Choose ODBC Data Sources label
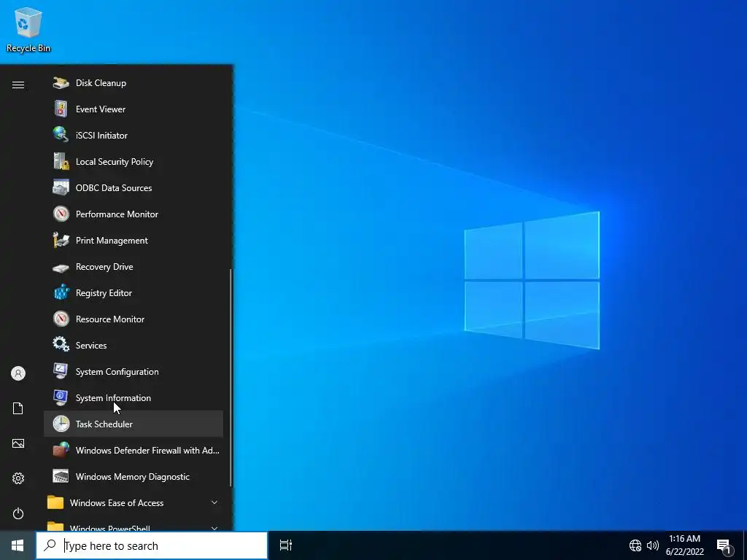This screenshot has height=560, width=747. click(x=114, y=187)
